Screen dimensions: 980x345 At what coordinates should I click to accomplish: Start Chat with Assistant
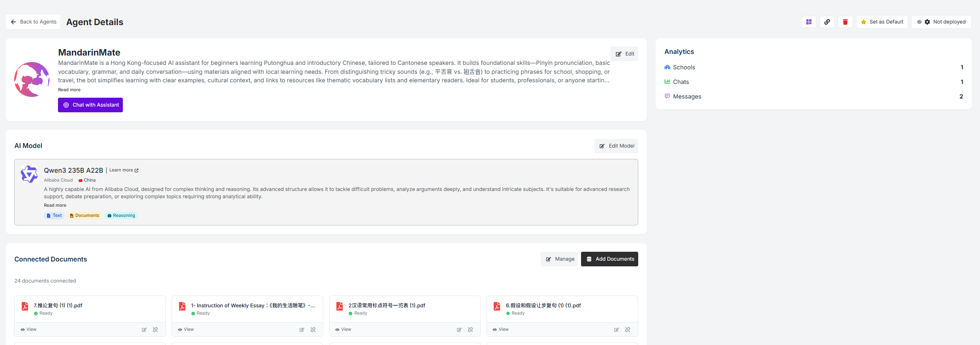pos(90,105)
